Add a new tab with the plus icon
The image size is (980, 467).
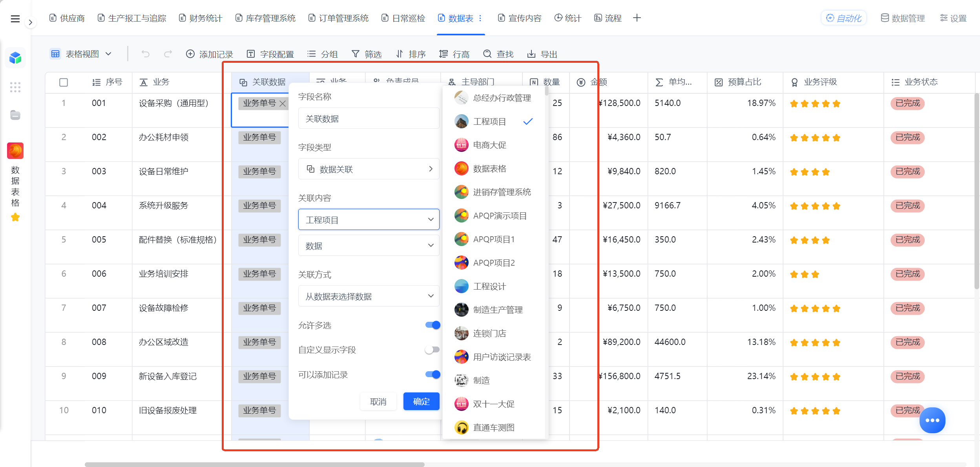[637, 18]
